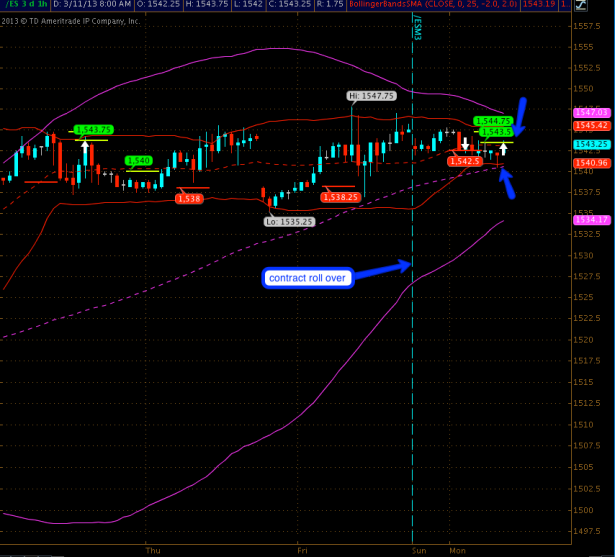This screenshot has height=557, width=615.
Task: Click the contract roll over annotation box
Action: (x=309, y=278)
